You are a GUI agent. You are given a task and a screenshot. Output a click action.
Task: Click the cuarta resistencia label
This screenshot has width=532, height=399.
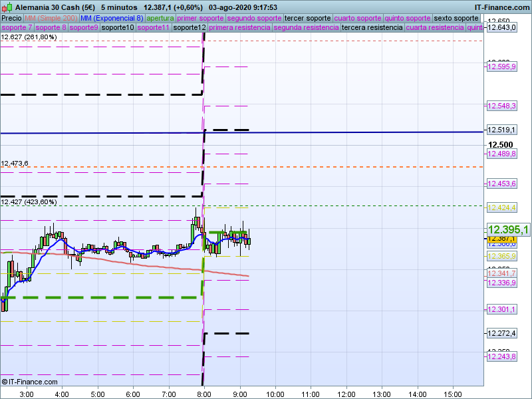[x=435, y=28]
